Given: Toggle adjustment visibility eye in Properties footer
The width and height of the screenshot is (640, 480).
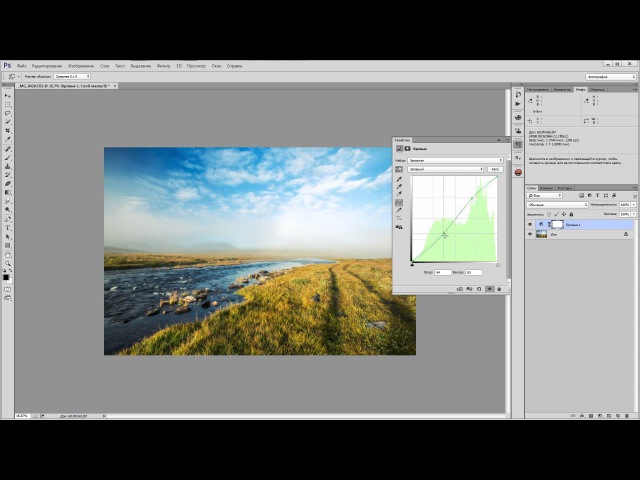Looking at the screenshot, I should (489, 288).
